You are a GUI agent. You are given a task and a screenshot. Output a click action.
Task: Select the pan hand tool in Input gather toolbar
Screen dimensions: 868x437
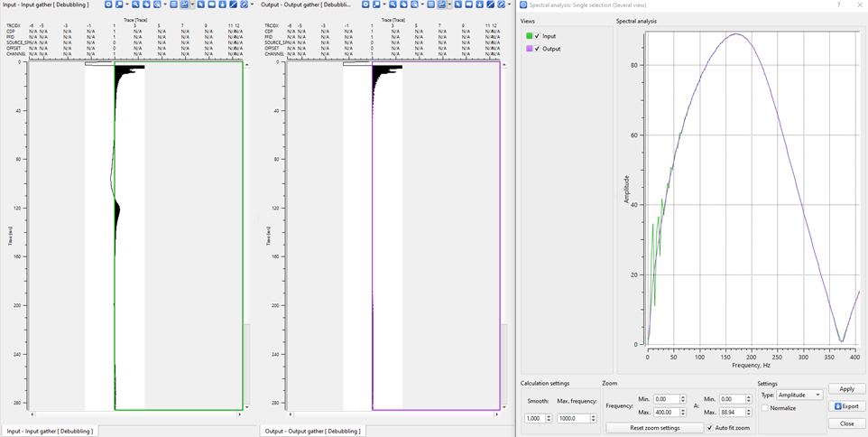pos(146,5)
